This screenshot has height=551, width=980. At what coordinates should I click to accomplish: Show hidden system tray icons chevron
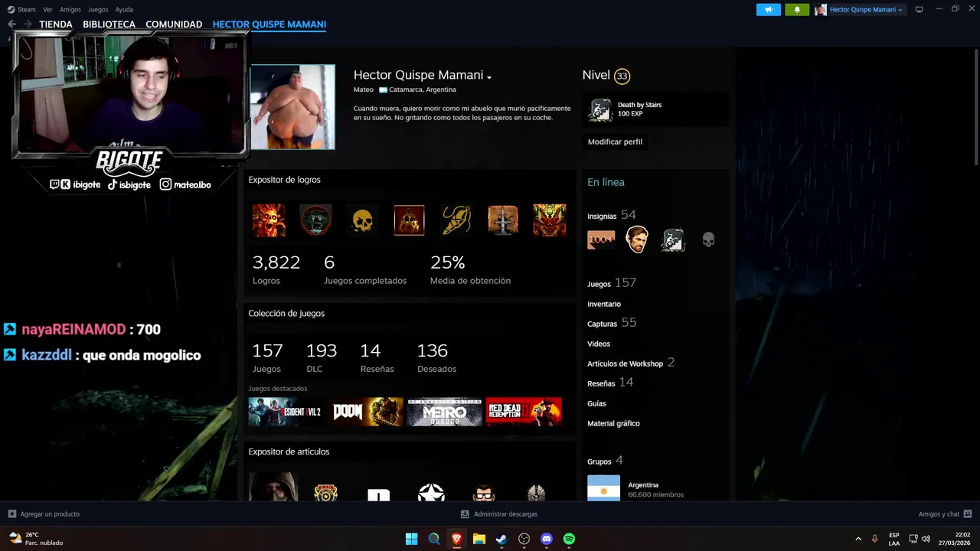[857, 539]
